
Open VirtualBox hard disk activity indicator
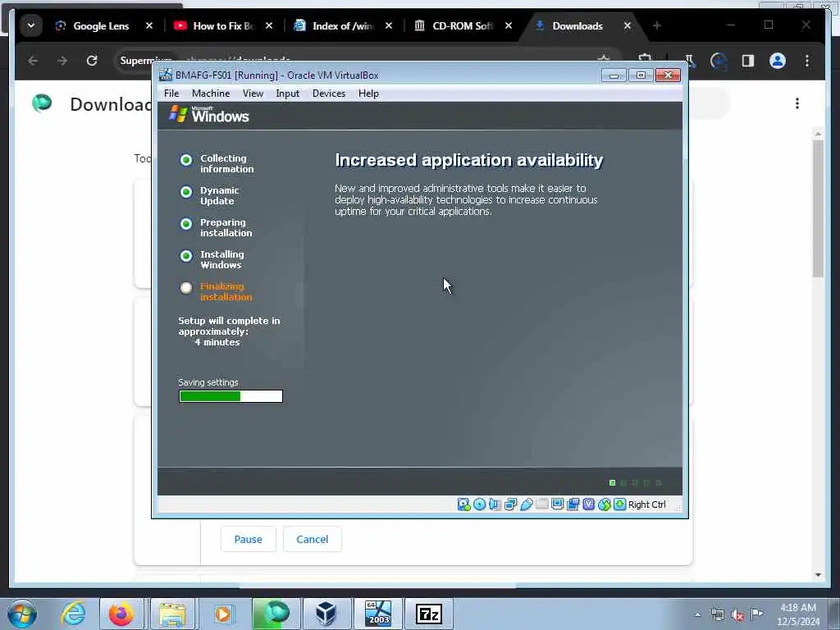[x=464, y=504]
